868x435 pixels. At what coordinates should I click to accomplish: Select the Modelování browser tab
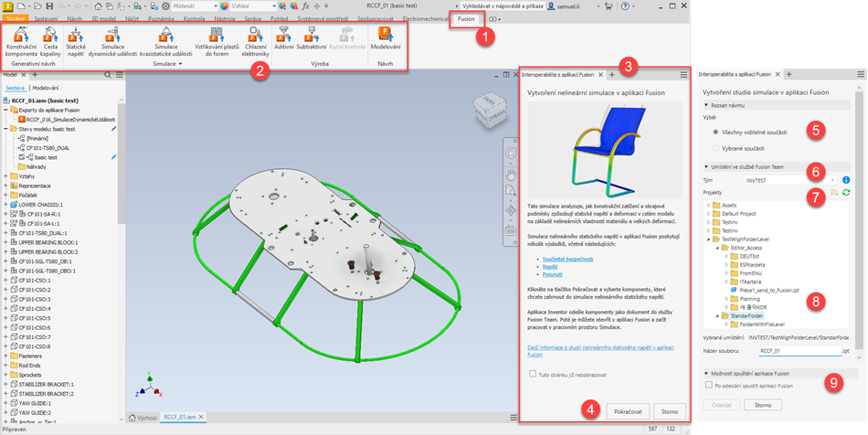point(46,88)
